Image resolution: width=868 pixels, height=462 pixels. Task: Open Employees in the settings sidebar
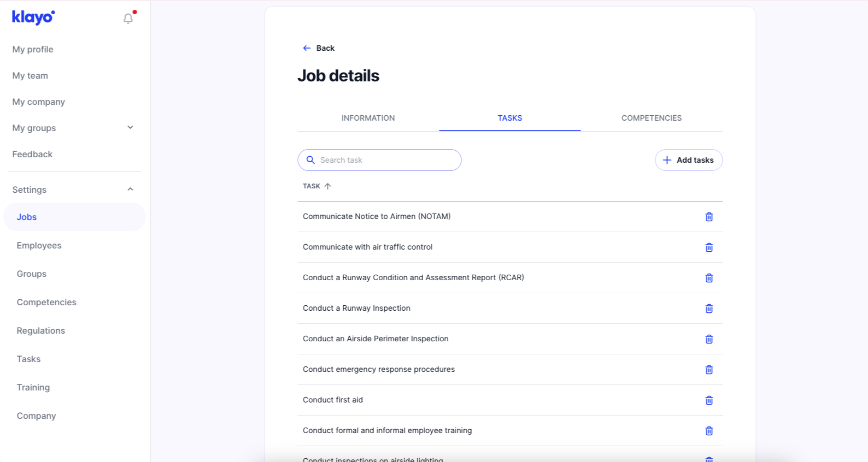point(39,246)
